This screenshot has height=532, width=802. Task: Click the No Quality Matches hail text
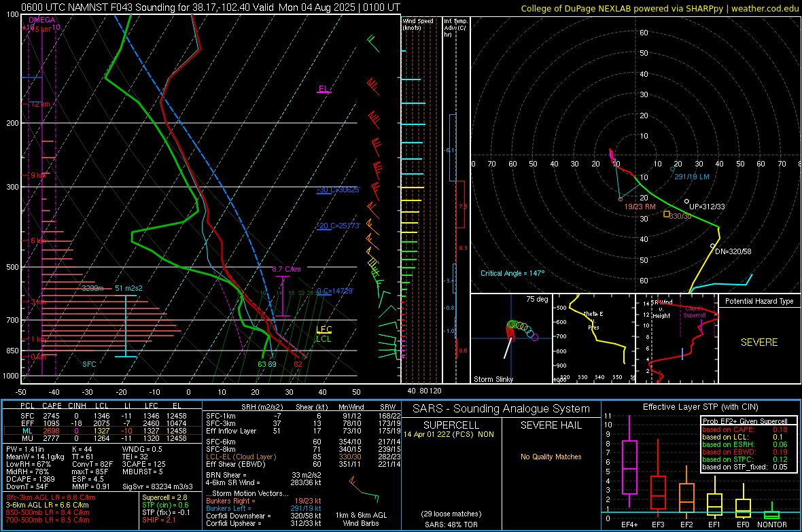tap(551, 457)
